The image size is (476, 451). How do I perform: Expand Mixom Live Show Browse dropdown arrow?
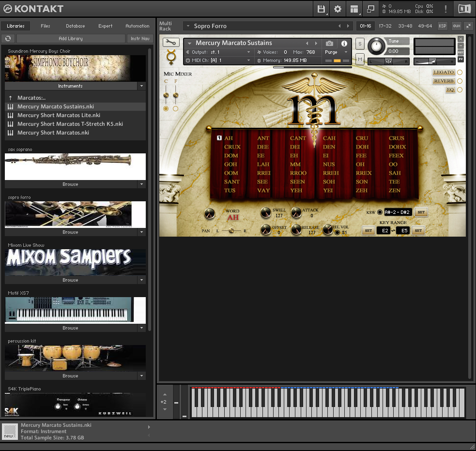(142, 280)
